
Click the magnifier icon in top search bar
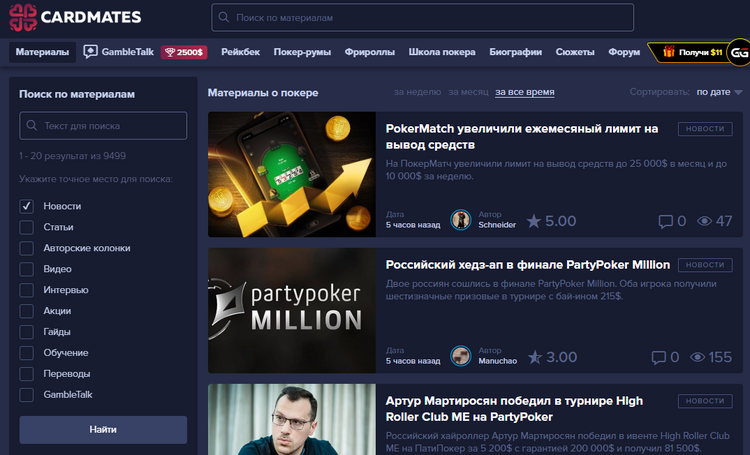tap(225, 18)
